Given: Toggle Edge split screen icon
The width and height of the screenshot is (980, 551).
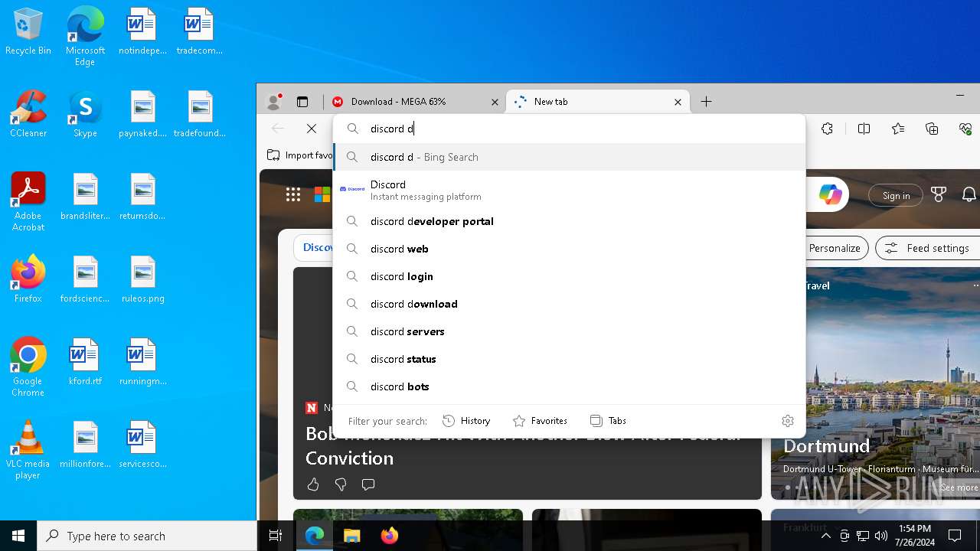Looking at the screenshot, I should (864, 129).
